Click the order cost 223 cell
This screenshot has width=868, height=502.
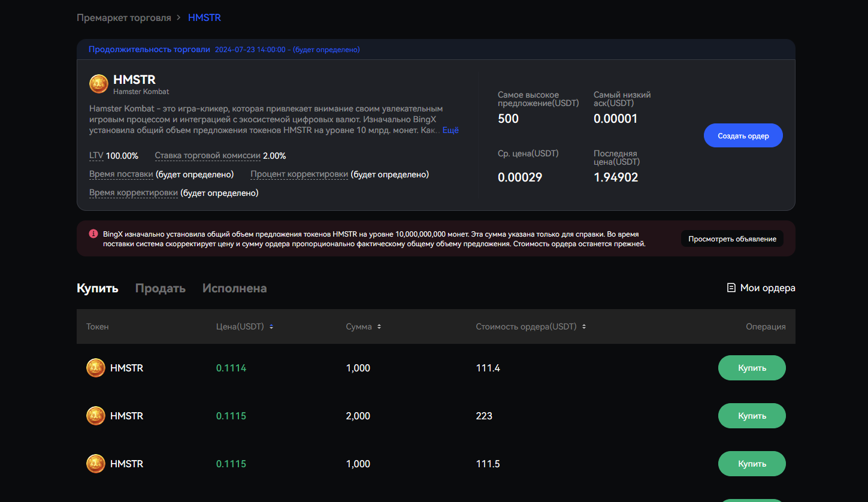click(484, 416)
